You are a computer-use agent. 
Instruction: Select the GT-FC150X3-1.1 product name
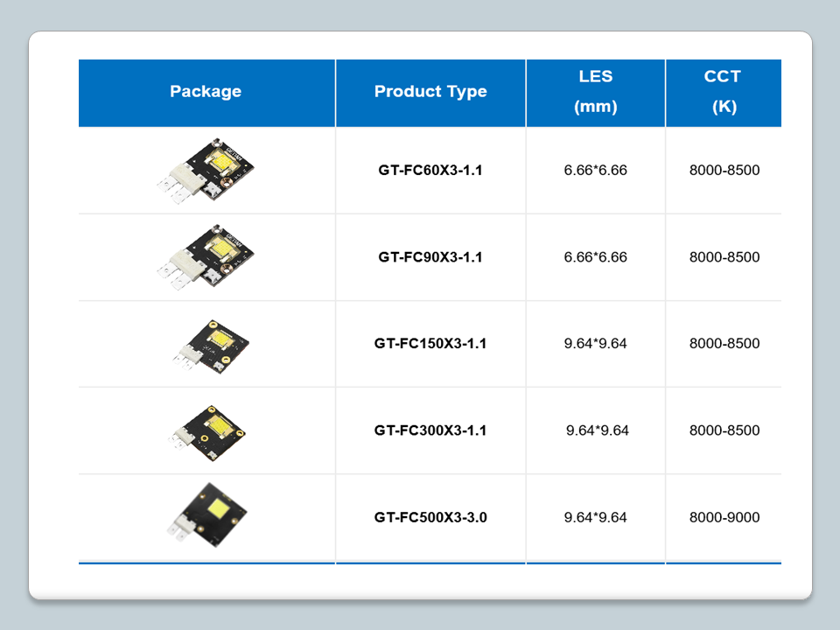coord(430,344)
